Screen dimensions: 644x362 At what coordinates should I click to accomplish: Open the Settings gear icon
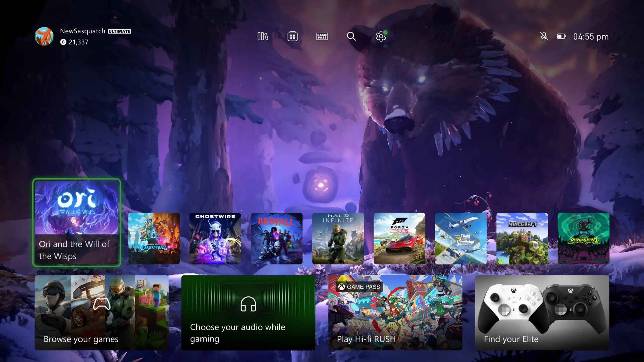pyautogui.click(x=380, y=36)
